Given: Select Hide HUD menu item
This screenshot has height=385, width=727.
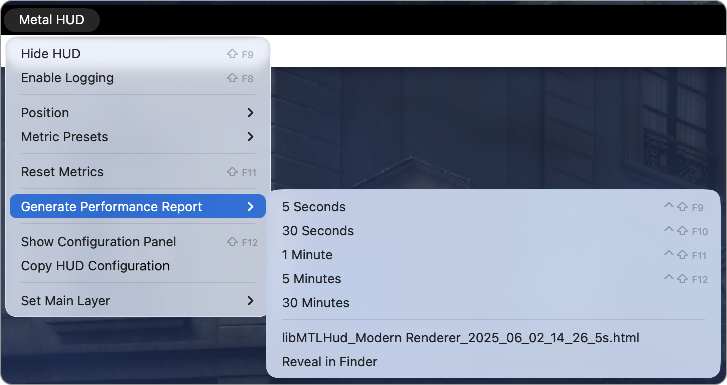Looking at the screenshot, I should click(x=138, y=54).
